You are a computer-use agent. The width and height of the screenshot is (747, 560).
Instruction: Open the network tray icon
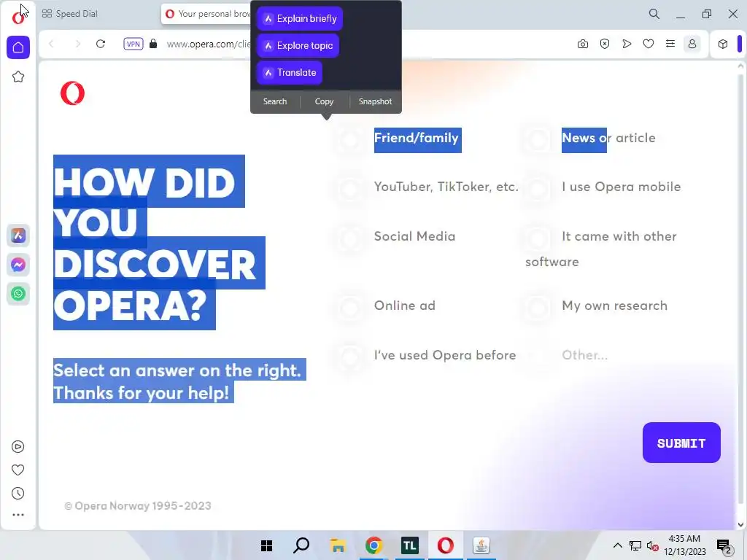tap(635, 545)
